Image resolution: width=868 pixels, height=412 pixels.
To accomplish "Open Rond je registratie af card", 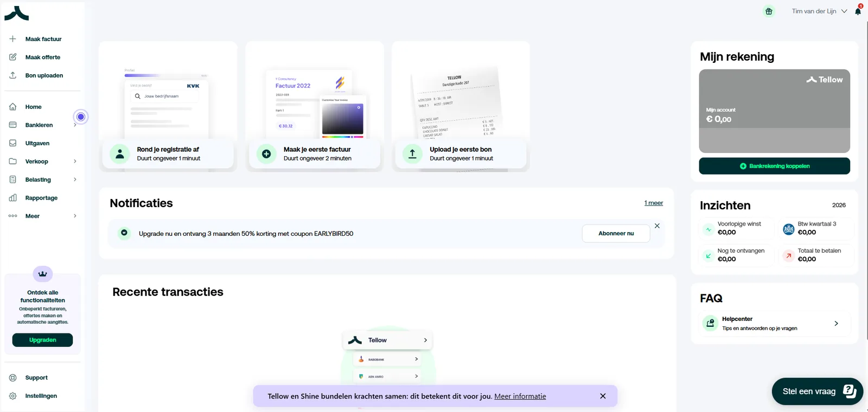I will tap(168, 106).
